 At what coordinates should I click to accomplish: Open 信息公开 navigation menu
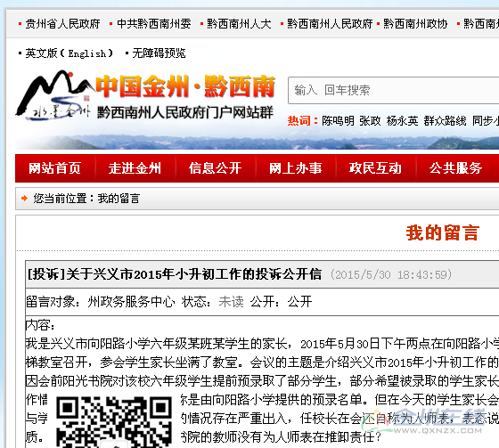[216, 168]
